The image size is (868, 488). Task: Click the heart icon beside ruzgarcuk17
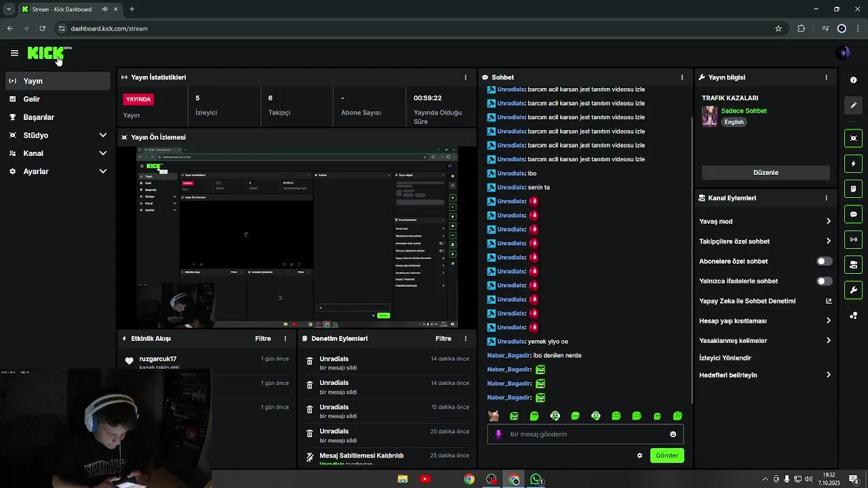(129, 361)
